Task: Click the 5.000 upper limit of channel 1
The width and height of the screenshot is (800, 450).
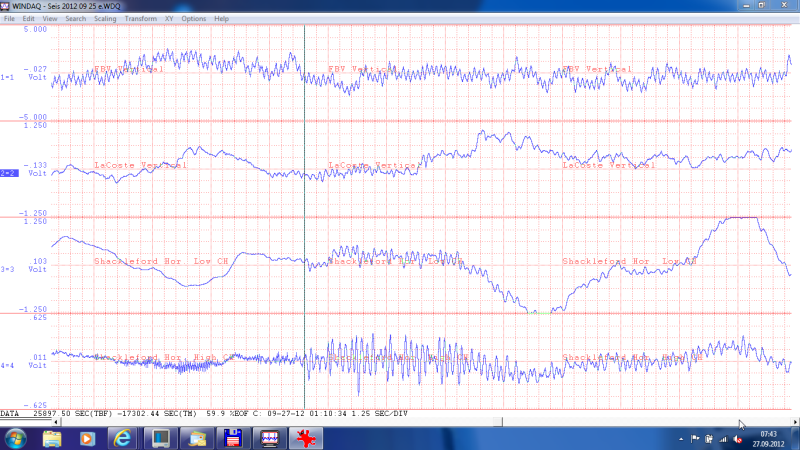Action: click(35, 30)
